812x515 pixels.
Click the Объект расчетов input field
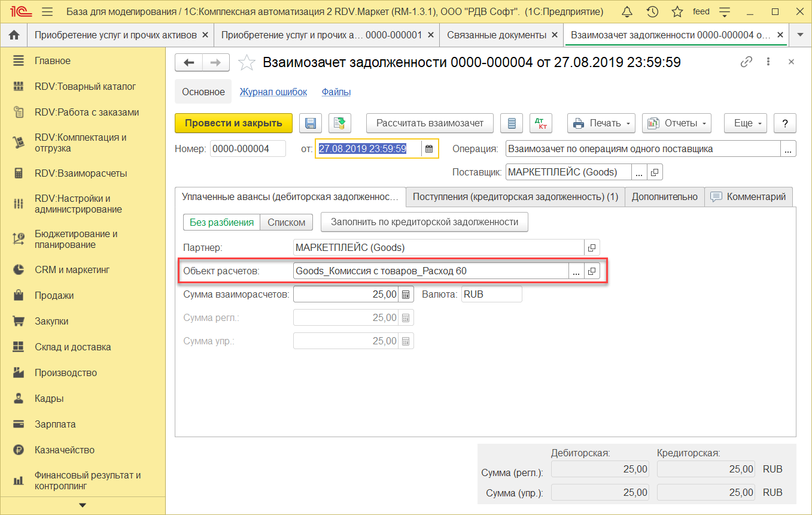click(430, 271)
